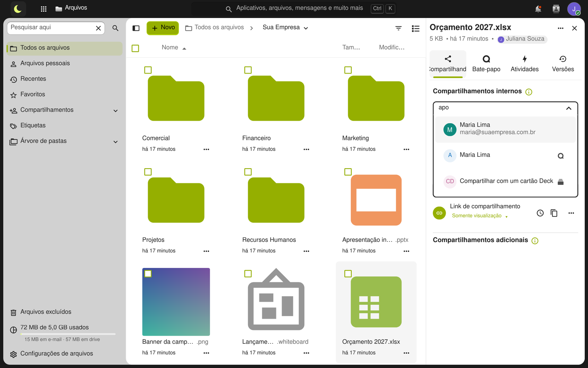Tick the select-all files checkbox

click(135, 48)
